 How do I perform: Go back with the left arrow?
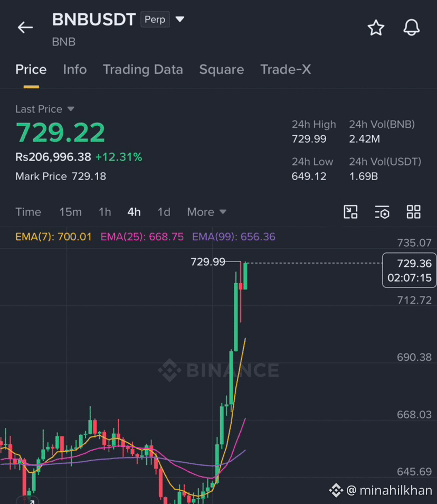click(25, 27)
